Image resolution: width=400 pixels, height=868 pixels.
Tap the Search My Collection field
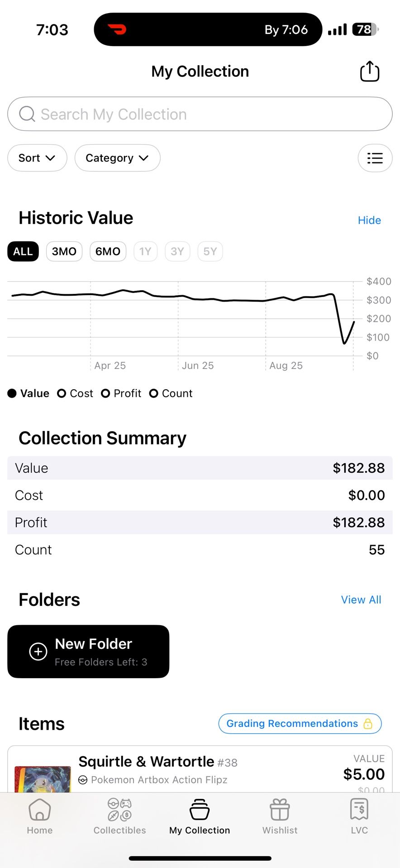200,114
